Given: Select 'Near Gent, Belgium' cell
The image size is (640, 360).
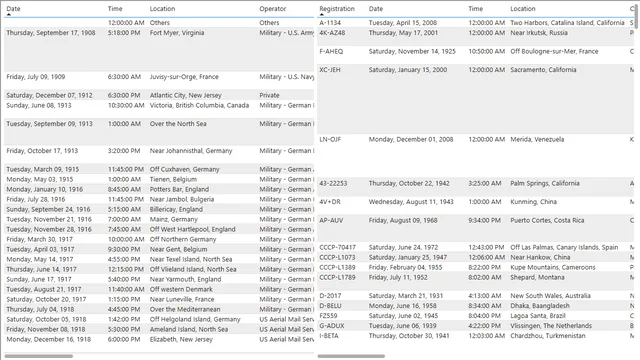Looking at the screenshot, I should click(x=178, y=249).
